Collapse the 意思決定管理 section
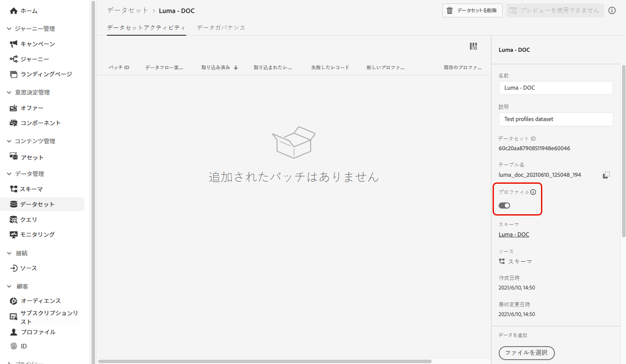The height and width of the screenshot is (364, 626). [x=10, y=92]
